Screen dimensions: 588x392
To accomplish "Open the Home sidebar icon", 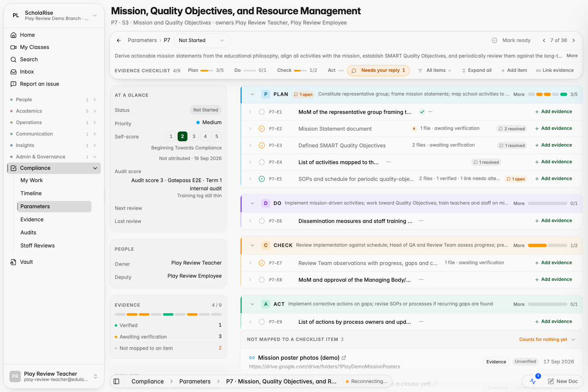I will click(13, 35).
